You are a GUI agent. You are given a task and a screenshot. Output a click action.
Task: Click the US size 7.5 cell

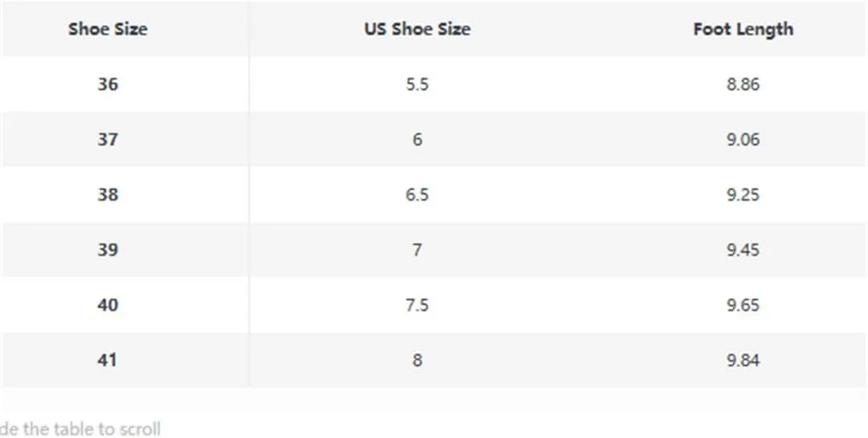coord(417,305)
